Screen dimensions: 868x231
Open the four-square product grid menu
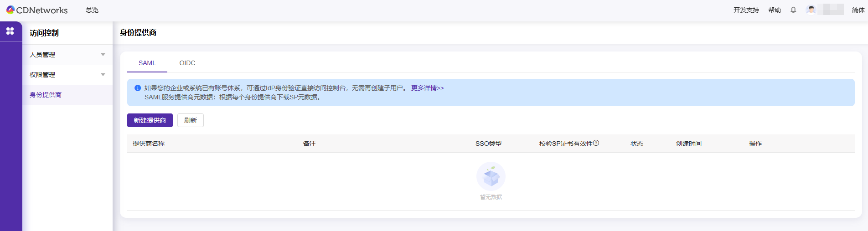pyautogui.click(x=10, y=31)
